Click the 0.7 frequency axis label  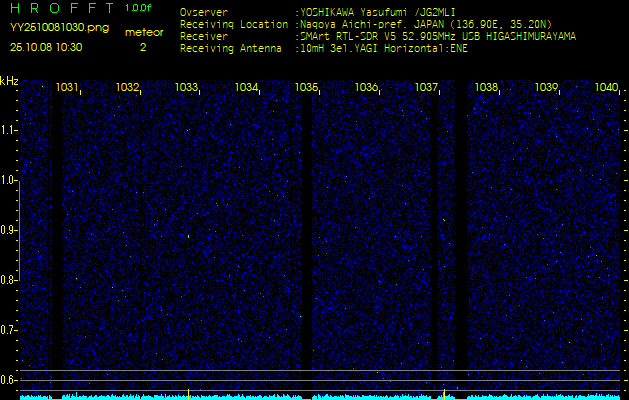click(x=9, y=329)
